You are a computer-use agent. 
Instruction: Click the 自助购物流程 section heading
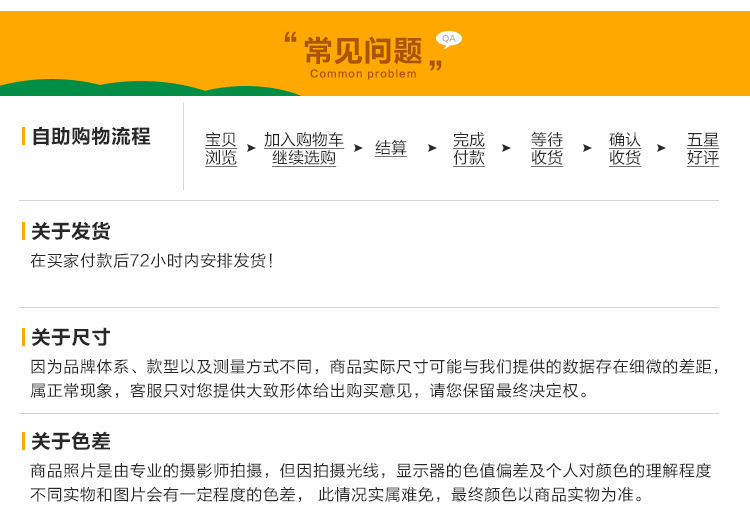91,137
